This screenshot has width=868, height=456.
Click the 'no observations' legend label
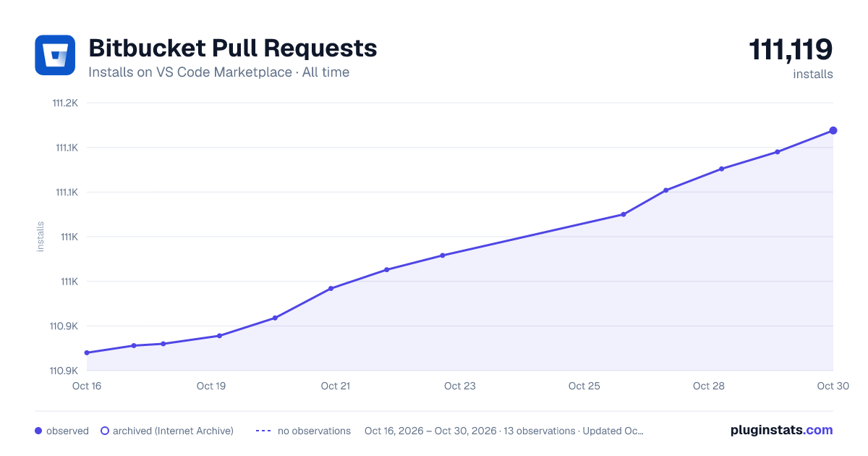tap(314, 431)
